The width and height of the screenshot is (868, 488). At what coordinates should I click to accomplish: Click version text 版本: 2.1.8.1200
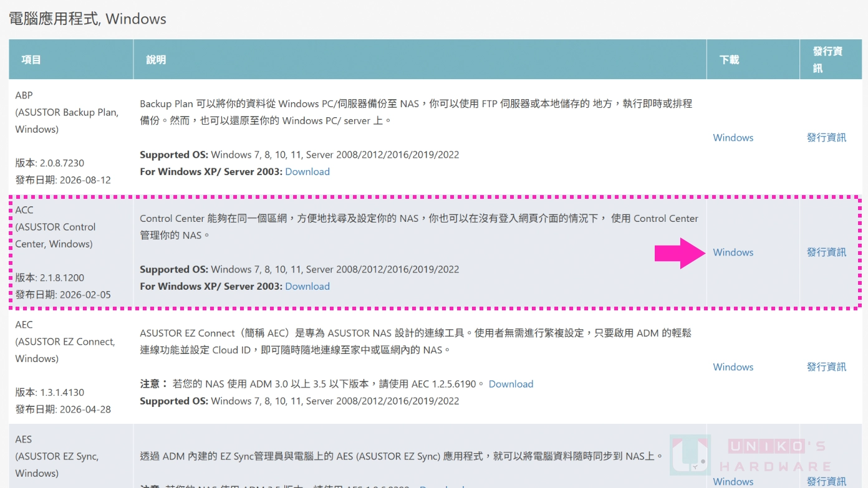(x=50, y=278)
